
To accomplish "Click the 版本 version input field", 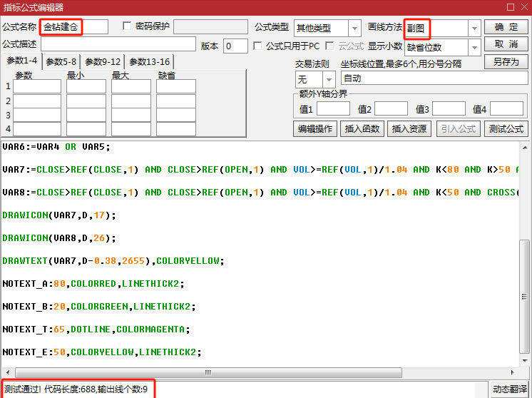I will 235,46.
